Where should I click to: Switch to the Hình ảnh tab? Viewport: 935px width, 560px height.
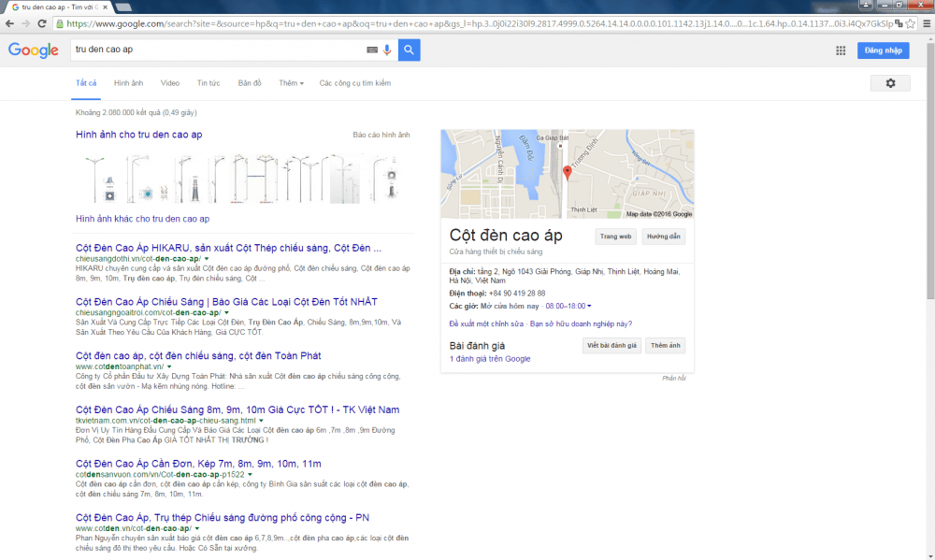pyautogui.click(x=128, y=83)
